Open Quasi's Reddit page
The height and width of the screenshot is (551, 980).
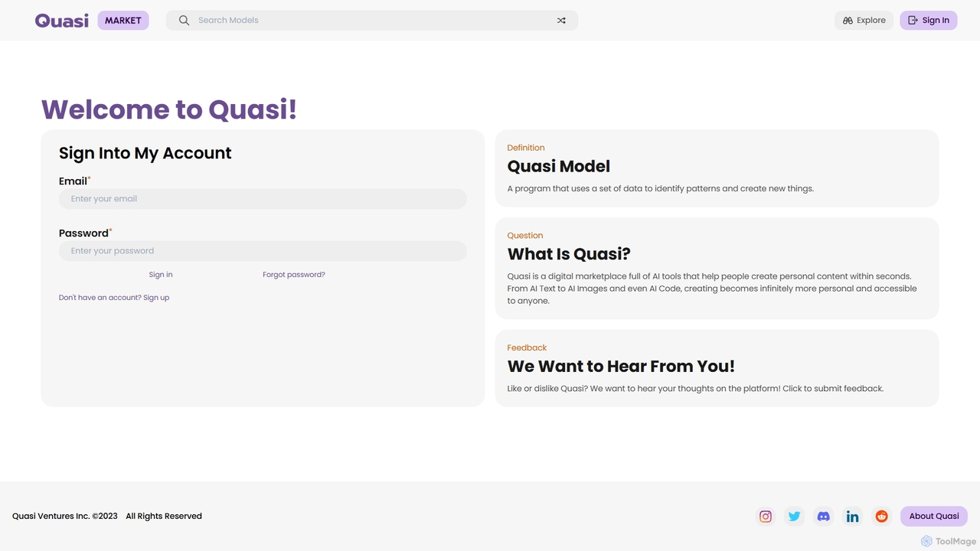tap(882, 517)
